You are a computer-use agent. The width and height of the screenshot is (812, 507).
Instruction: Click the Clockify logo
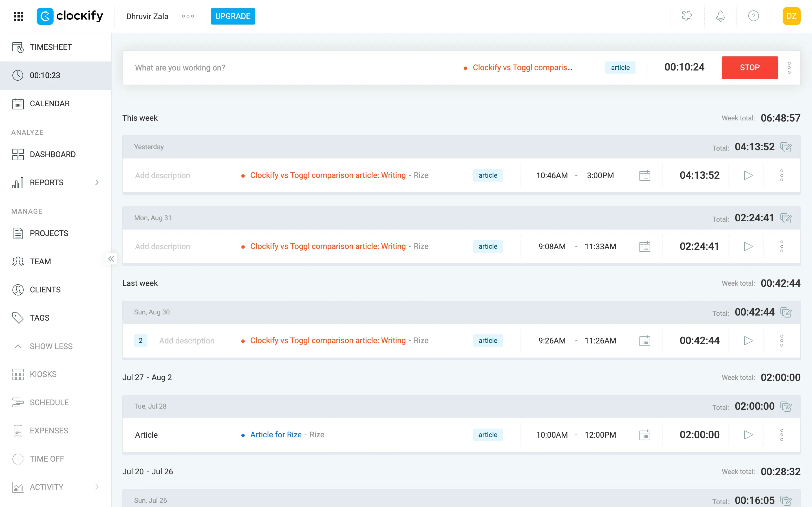tap(70, 16)
